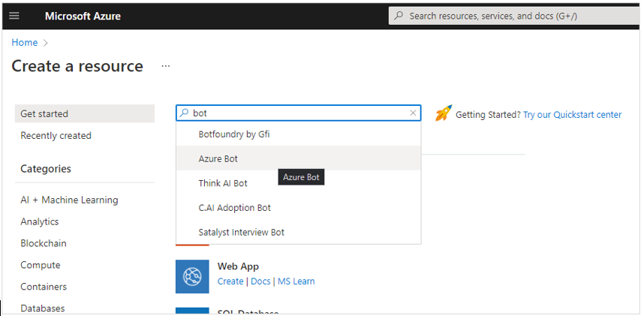This screenshot has width=644, height=319.
Task: Choose Think AI Bot suggestion
Action: click(x=298, y=183)
